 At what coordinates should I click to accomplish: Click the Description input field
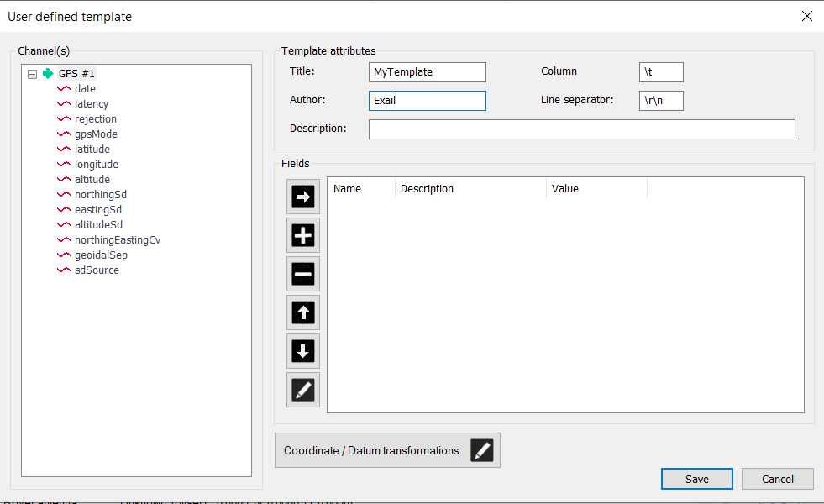pyautogui.click(x=581, y=129)
